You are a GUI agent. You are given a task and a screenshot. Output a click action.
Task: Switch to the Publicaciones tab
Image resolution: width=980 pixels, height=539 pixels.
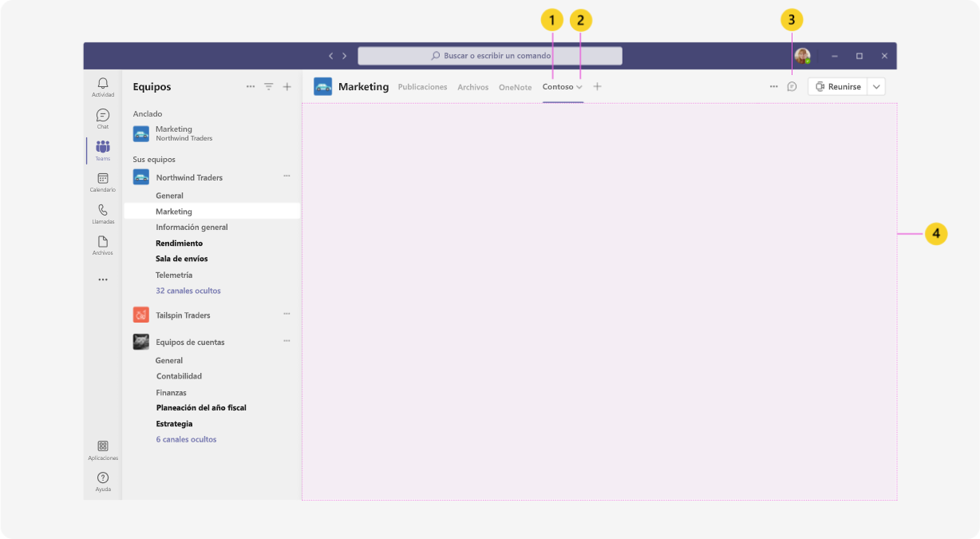point(422,87)
